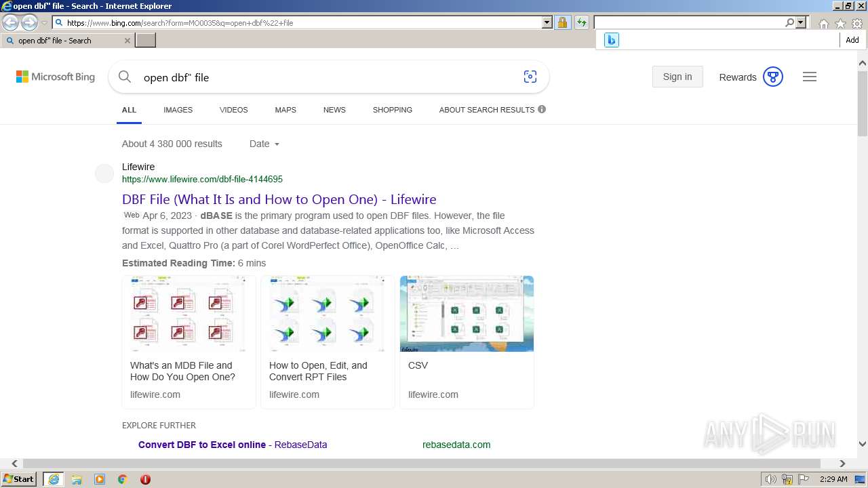
Task: Open the recent pages dropdown arrow
Action: [x=44, y=23]
